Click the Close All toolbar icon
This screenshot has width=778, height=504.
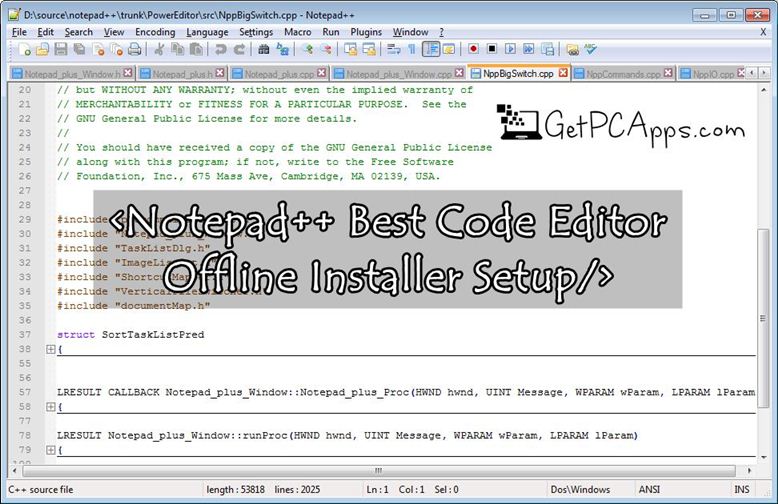pyautogui.click(x=117, y=49)
